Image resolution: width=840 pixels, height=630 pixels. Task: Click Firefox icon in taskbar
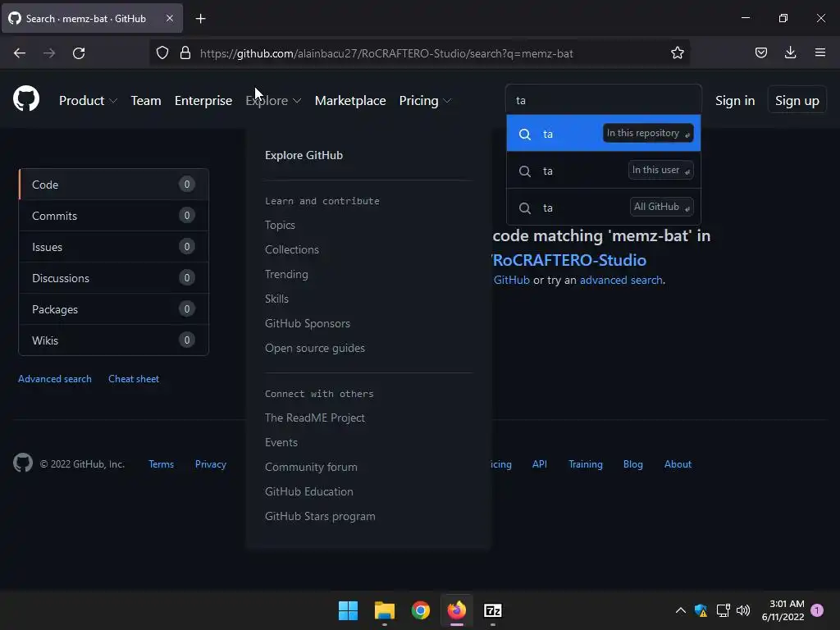[x=457, y=610]
